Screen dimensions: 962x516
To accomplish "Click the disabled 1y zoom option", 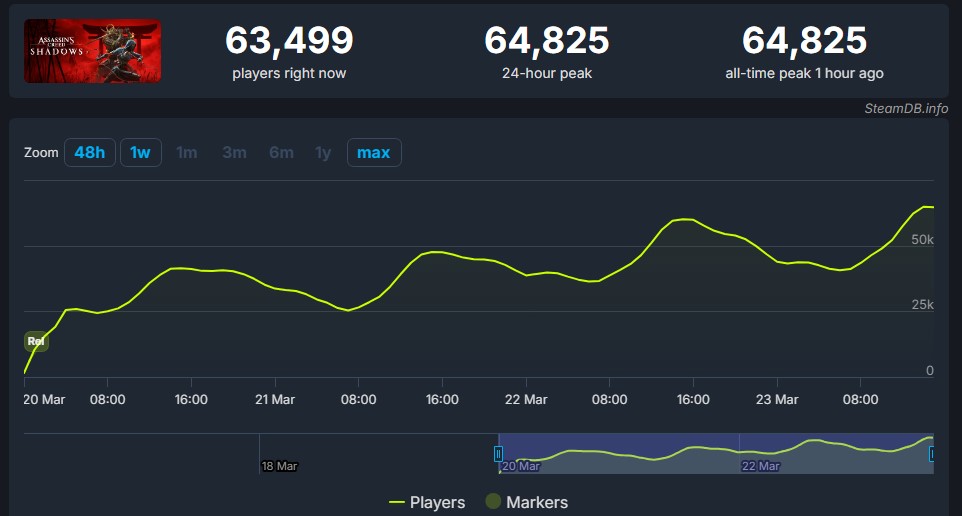I will tap(323, 152).
